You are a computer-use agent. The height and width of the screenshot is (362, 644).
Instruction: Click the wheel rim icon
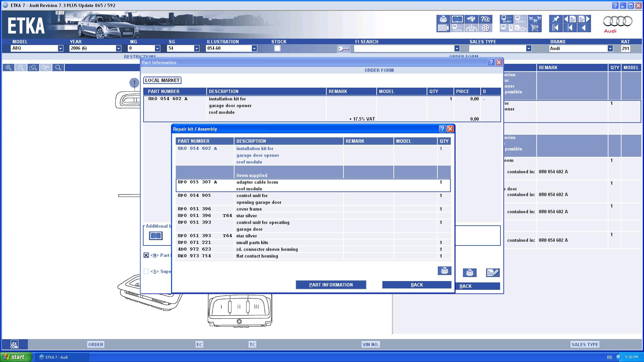485,28
